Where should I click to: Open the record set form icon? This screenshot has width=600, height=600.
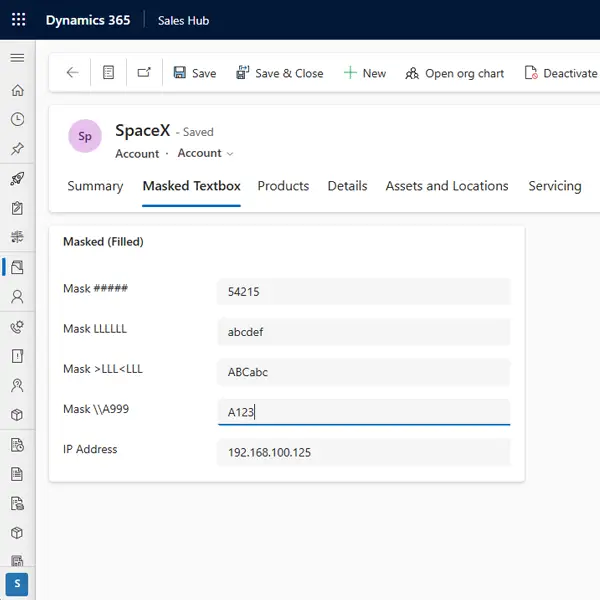click(x=108, y=72)
